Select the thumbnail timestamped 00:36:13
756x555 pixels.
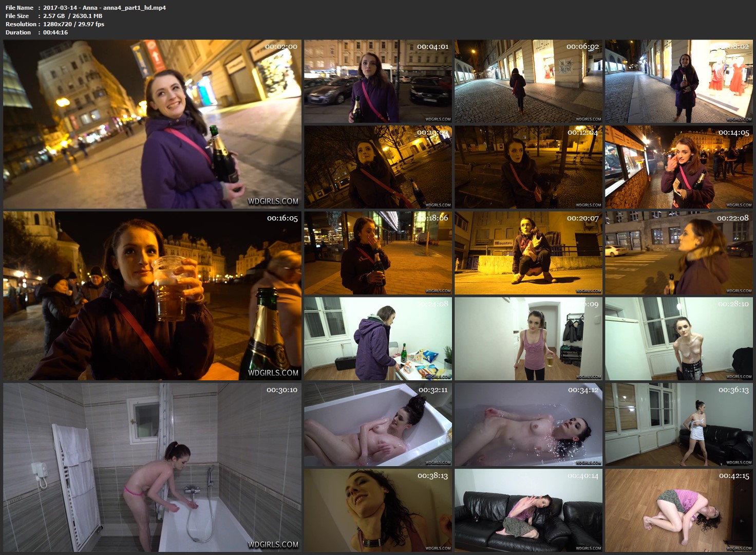click(678, 424)
